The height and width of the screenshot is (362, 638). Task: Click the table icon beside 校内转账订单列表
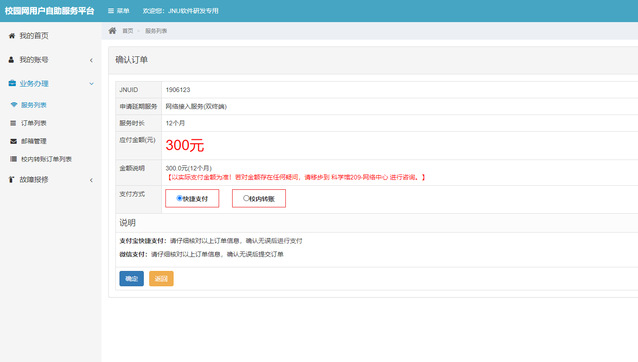point(13,159)
